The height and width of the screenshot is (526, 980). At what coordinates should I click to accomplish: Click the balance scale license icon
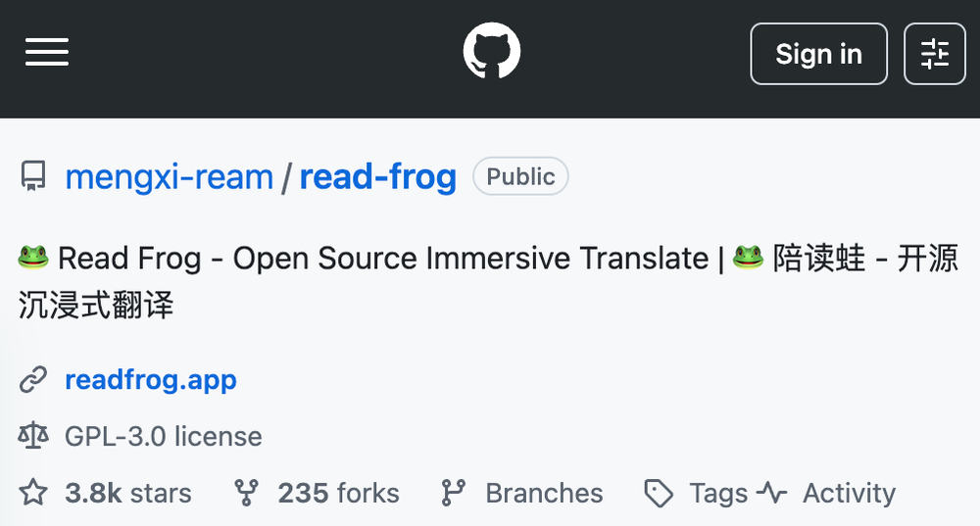pos(33,436)
